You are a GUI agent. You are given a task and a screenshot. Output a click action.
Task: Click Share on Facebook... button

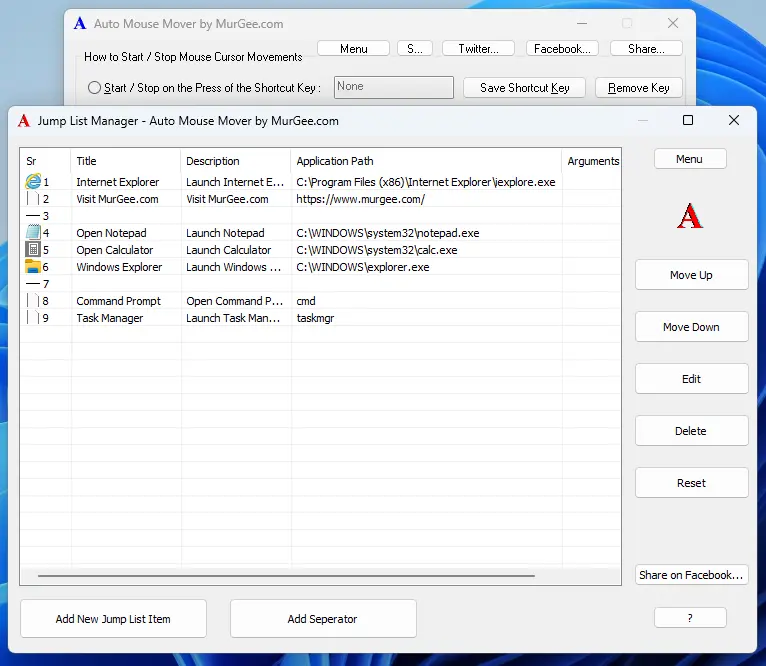(691, 575)
